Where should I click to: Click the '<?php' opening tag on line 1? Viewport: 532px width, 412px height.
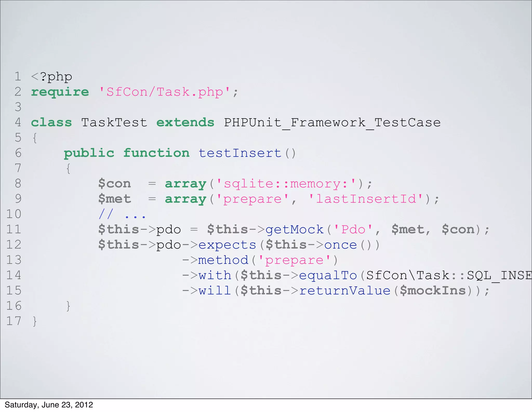click(x=51, y=77)
